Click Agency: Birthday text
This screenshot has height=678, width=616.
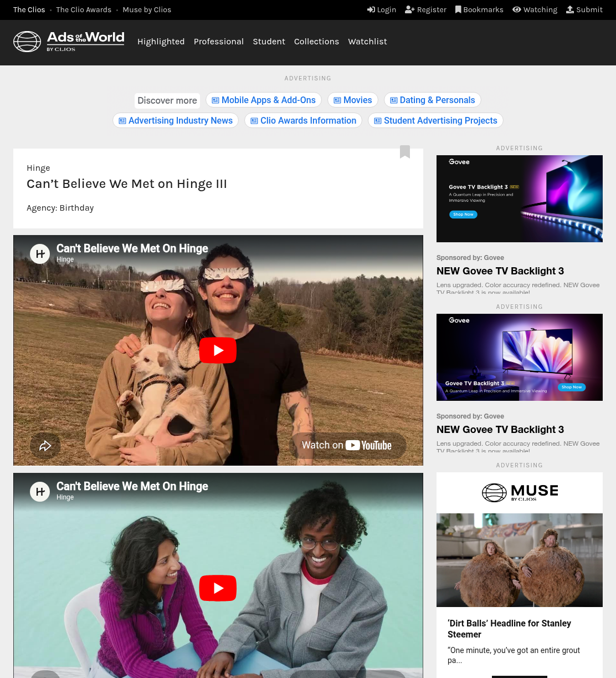point(60,208)
